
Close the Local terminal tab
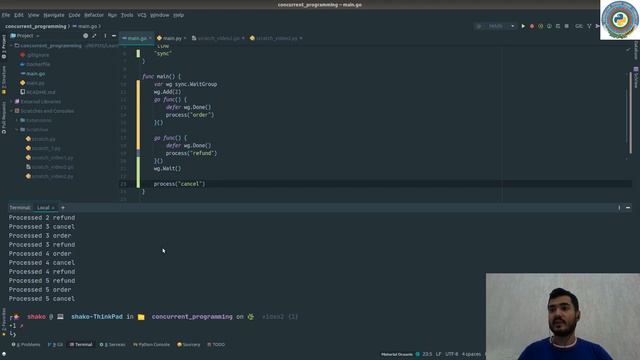[x=53, y=208]
